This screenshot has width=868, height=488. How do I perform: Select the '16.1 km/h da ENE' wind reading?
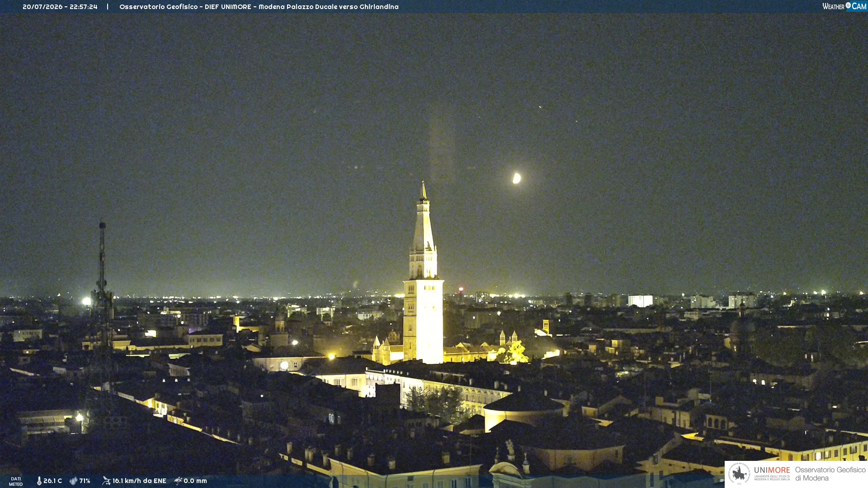(x=139, y=481)
